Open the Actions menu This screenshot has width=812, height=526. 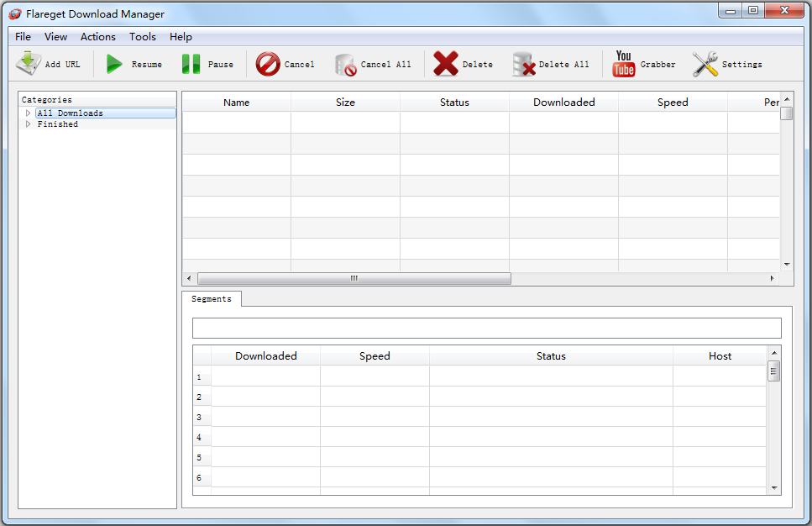98,37
